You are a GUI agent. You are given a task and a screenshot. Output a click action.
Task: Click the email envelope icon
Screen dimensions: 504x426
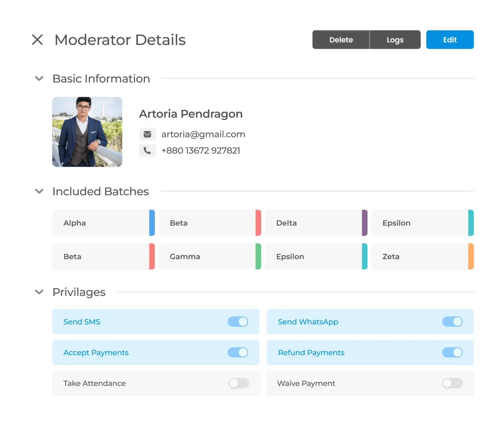147,134
